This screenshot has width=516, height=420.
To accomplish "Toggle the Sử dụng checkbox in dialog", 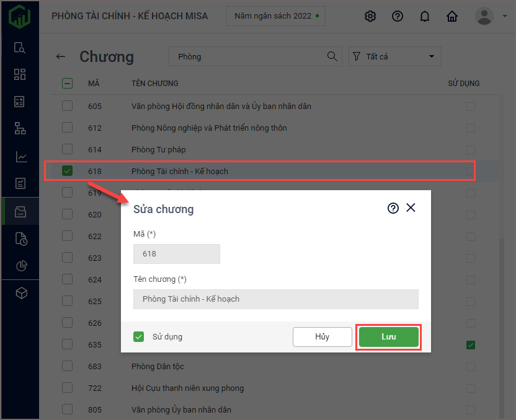I will [x=139, y=337].
